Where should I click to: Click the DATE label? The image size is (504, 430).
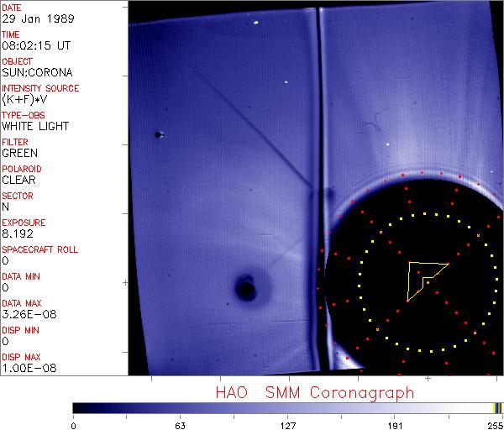pos(12,8)
